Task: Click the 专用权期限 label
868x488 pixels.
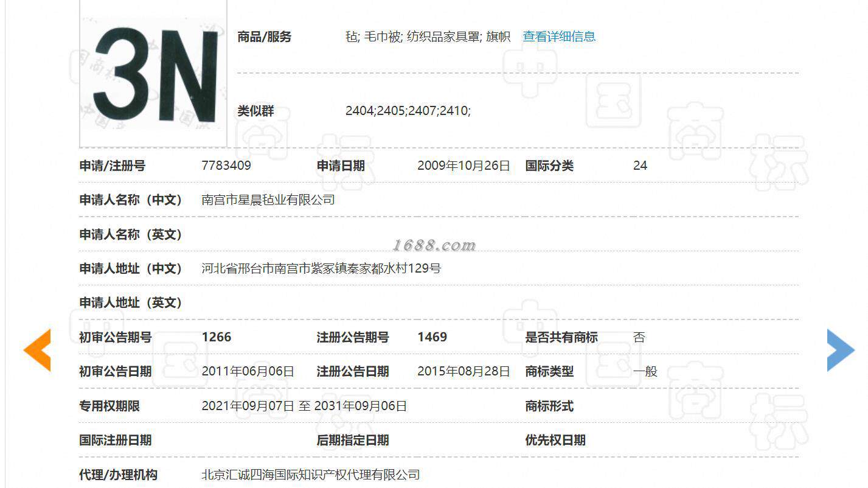Action: pyautogui.click(x=109, y=406)
